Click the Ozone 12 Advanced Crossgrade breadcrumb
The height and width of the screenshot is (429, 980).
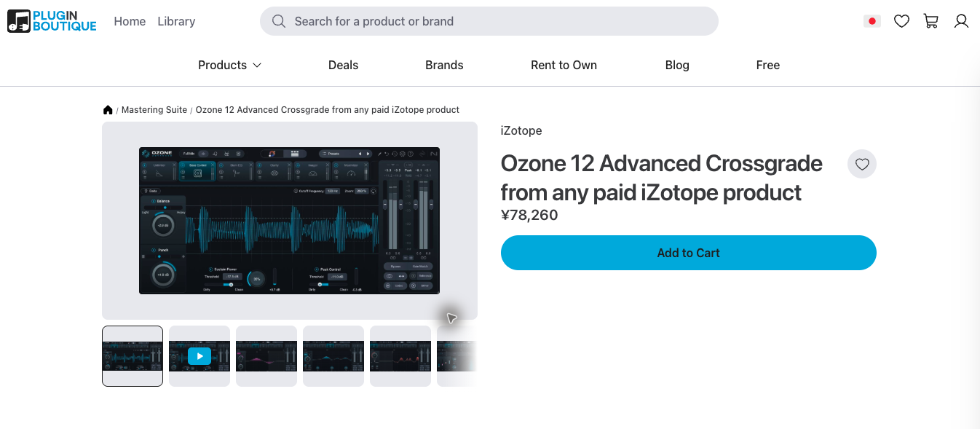pos(328,110)
